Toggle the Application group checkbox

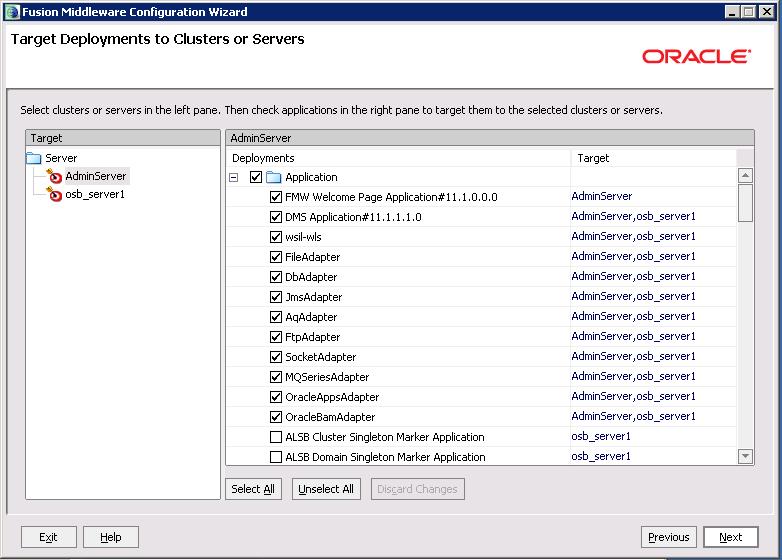coord(256,177)
